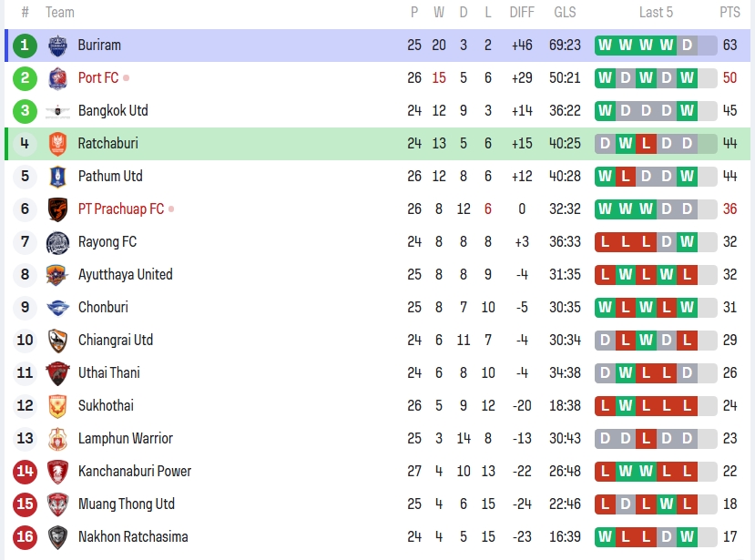Click Ratchaburi's red loss badge
Image resolution: width=755 pixels, height=560 pixels.
click(646, 144)
